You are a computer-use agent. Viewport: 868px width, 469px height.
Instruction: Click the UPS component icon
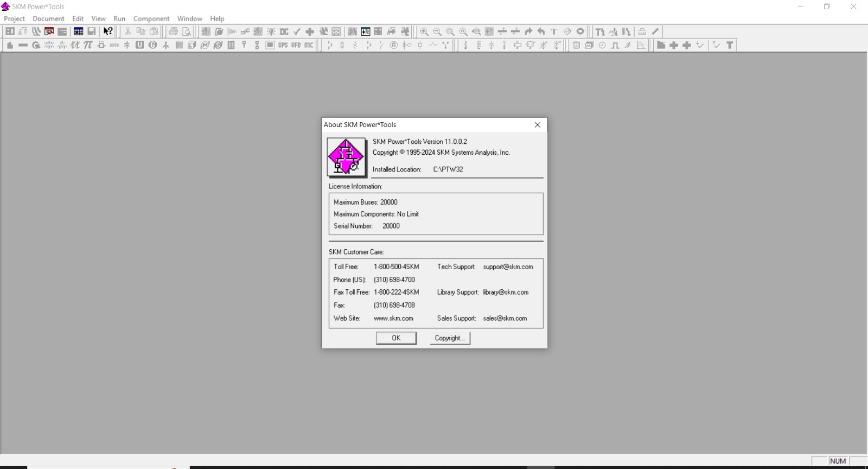tap(283, 45)
